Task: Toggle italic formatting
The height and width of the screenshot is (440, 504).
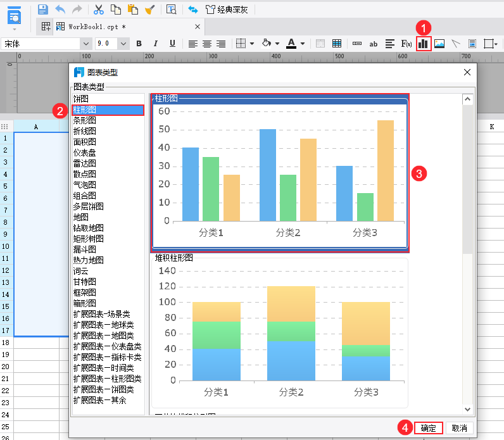Action: click(156, 44)
